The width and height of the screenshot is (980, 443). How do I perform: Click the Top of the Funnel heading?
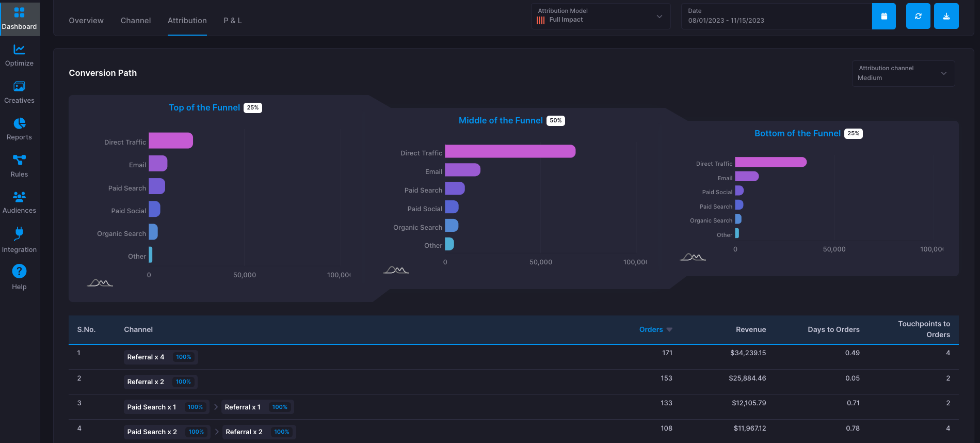pyautogui.click(x=204, y=107)
